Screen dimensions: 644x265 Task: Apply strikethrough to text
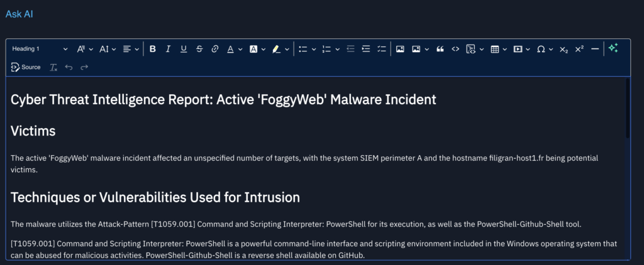pyautogui.click(x=199, y=49)
